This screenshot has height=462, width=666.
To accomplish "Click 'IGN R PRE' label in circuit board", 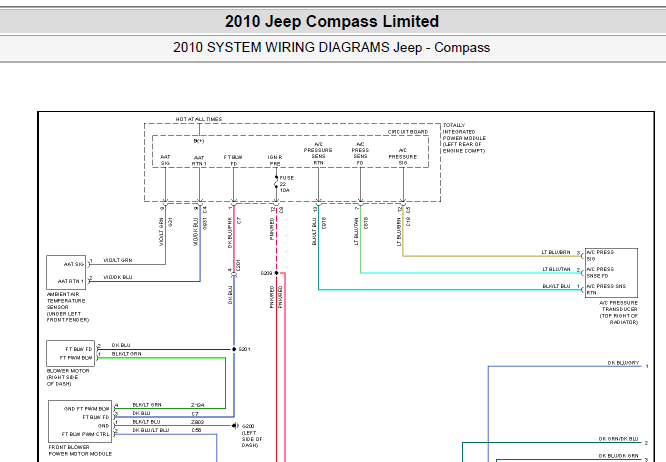I will [275, 161].
